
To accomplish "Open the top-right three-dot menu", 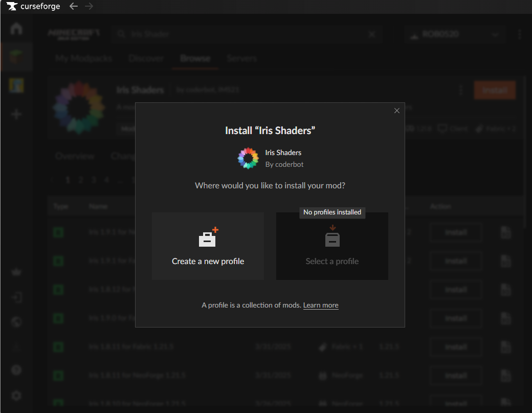I will 519,34.
